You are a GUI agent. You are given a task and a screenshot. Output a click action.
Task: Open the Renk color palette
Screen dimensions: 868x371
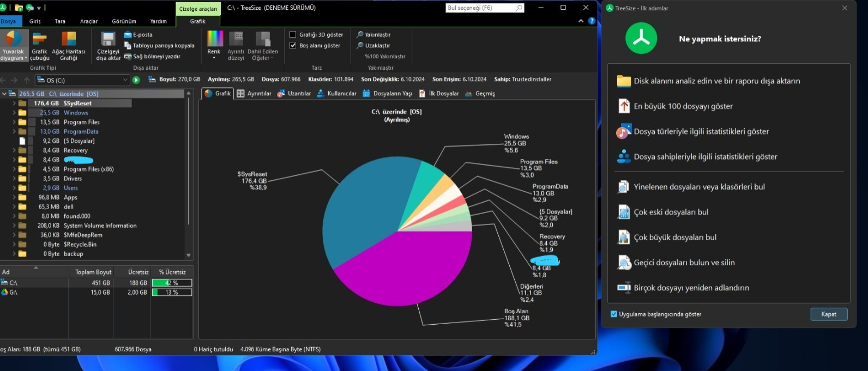[214, 45]
